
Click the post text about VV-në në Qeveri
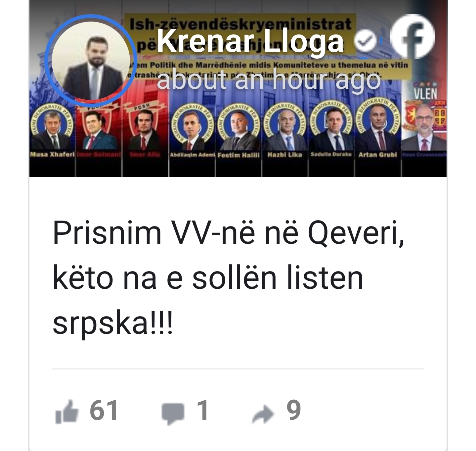coord(228,277)
